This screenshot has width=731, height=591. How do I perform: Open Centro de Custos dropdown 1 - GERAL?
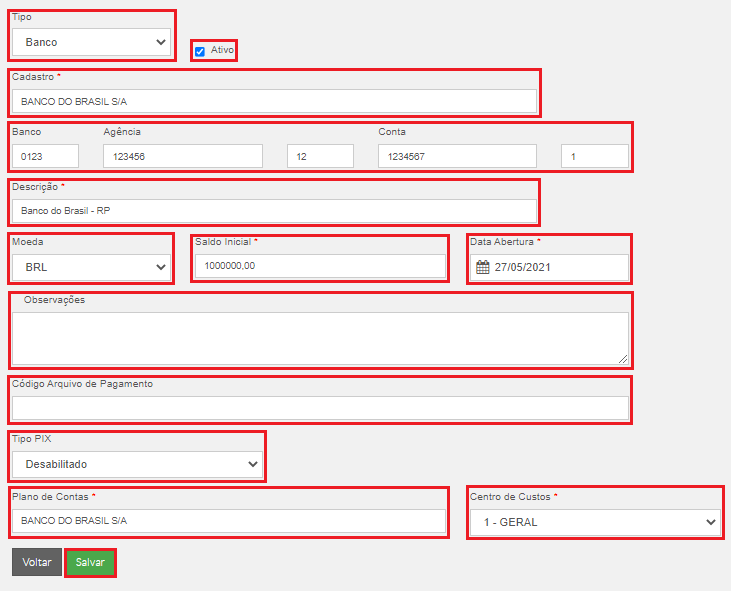point(595,522)
